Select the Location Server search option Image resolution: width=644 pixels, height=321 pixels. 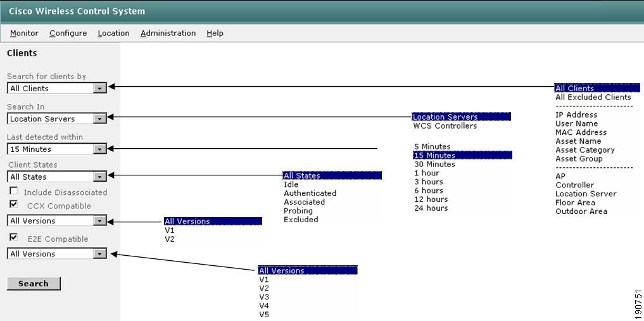click(x=586, y=194)
